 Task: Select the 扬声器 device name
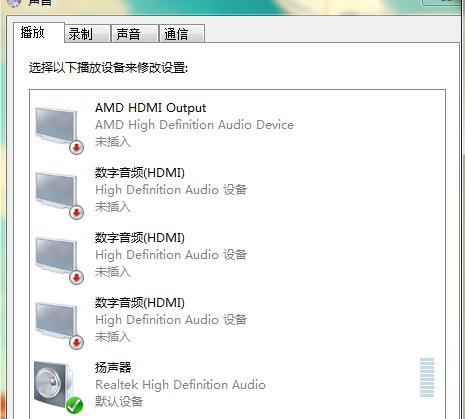113,367
